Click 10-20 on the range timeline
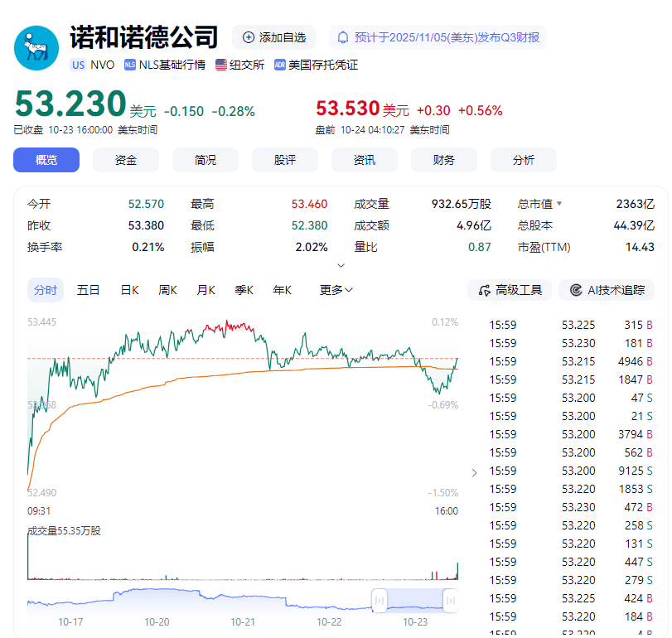This screenshot has height=638, width=672. pyautogui.click(x=157, y=621)
